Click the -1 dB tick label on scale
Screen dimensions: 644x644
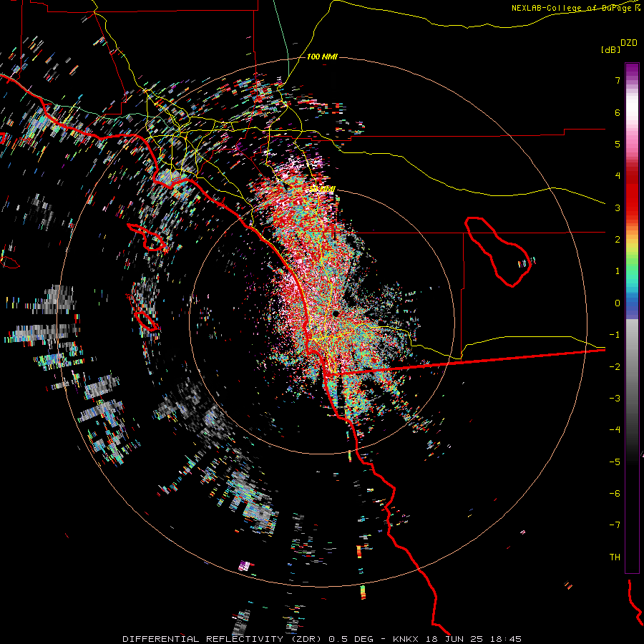pyautogui.click(x=615, y=335)
